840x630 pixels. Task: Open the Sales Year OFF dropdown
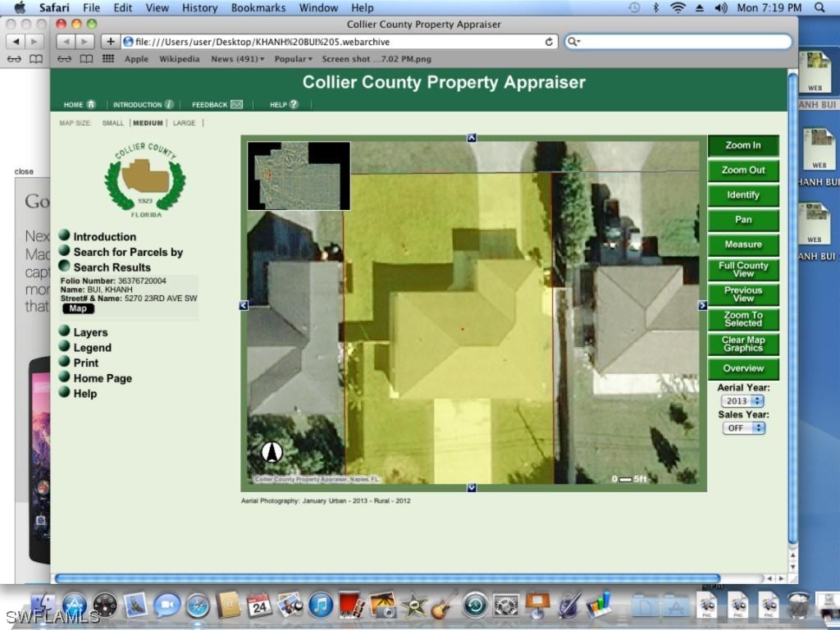point(742,427)
